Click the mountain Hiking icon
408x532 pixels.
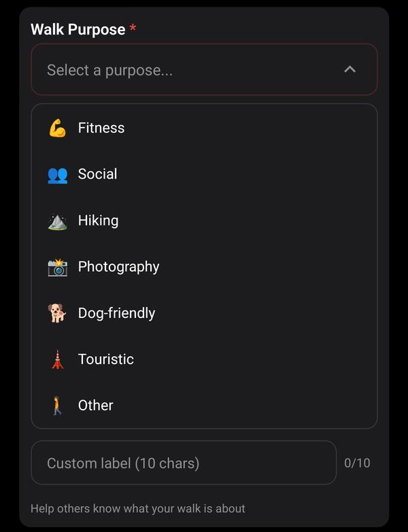(57, 221)
